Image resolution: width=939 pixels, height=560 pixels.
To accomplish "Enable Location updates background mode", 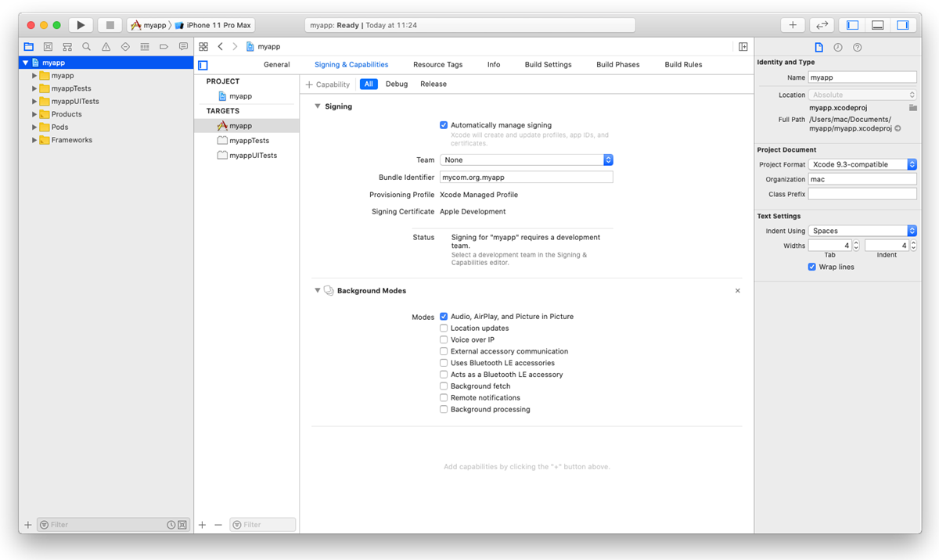I will pyautogui.click(x=444, y=328).
